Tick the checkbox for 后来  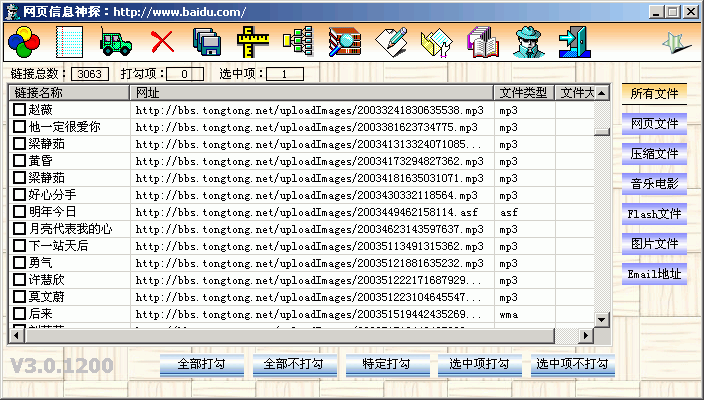click(x=19, y=313)
